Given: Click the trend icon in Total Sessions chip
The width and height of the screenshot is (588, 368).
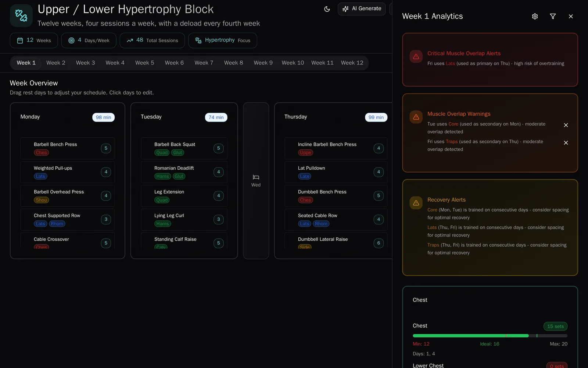Looking at the screenshot, I should pyautogui.click(x=130, y=40).
